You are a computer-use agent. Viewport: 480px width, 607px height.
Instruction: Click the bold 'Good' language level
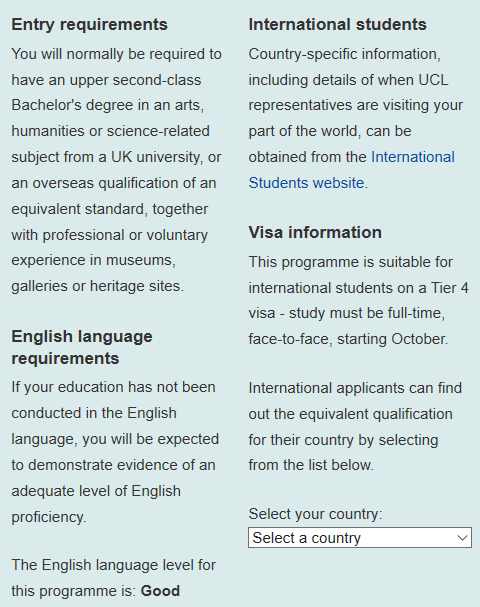pos(160,591)
